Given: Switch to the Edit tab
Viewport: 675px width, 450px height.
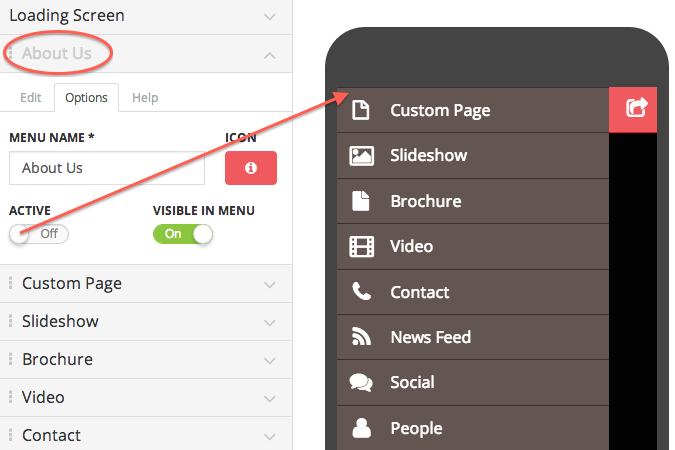Looking at the screenshot, I should click(x=31, y=98).
